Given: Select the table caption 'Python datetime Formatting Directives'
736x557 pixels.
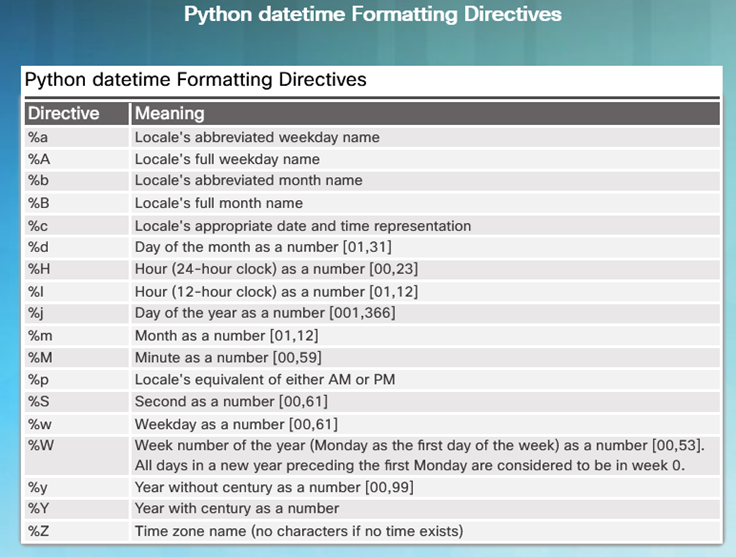Looking at the screenshot, I should pos(195,79).
